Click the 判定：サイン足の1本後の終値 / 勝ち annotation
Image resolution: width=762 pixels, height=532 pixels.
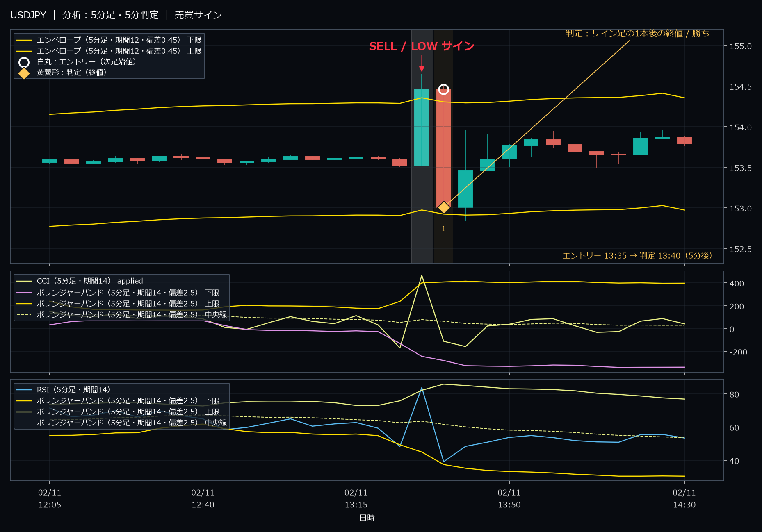(637, 33)
